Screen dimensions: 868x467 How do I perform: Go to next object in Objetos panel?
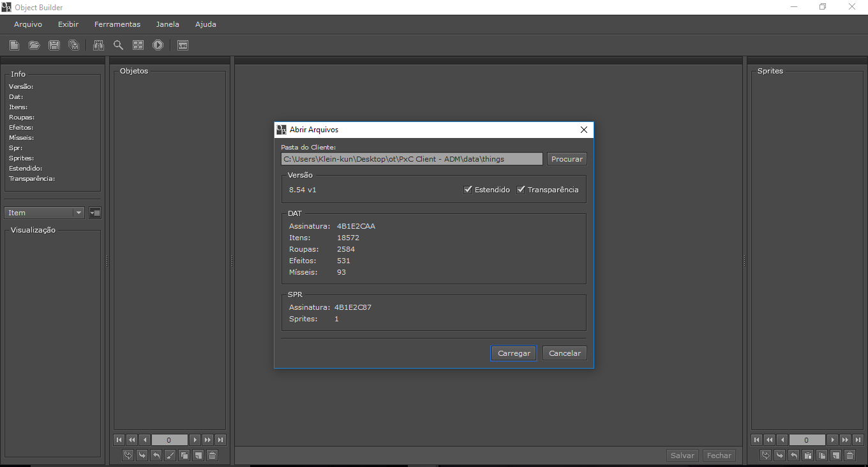pyautogui.click(x=195, y=440)
